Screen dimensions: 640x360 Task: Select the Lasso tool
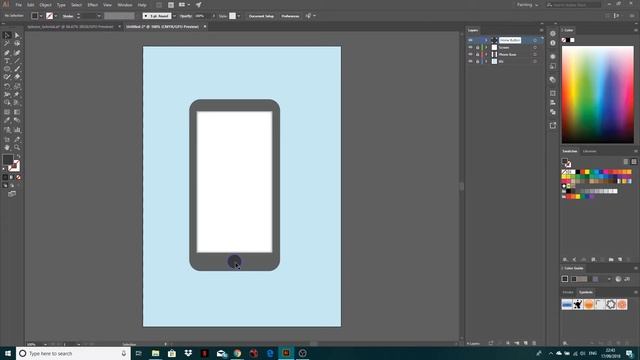pos(17,44)
